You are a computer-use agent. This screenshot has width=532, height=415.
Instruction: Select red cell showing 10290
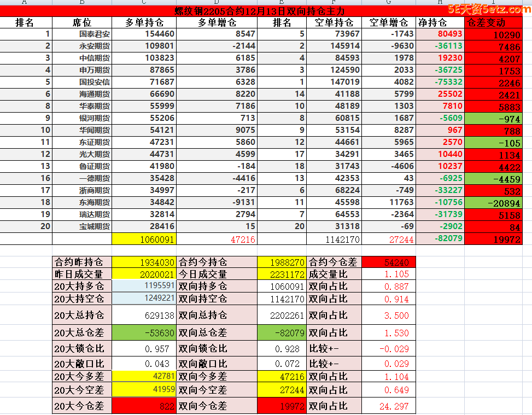pyautogui.click(x=494, y=34)
